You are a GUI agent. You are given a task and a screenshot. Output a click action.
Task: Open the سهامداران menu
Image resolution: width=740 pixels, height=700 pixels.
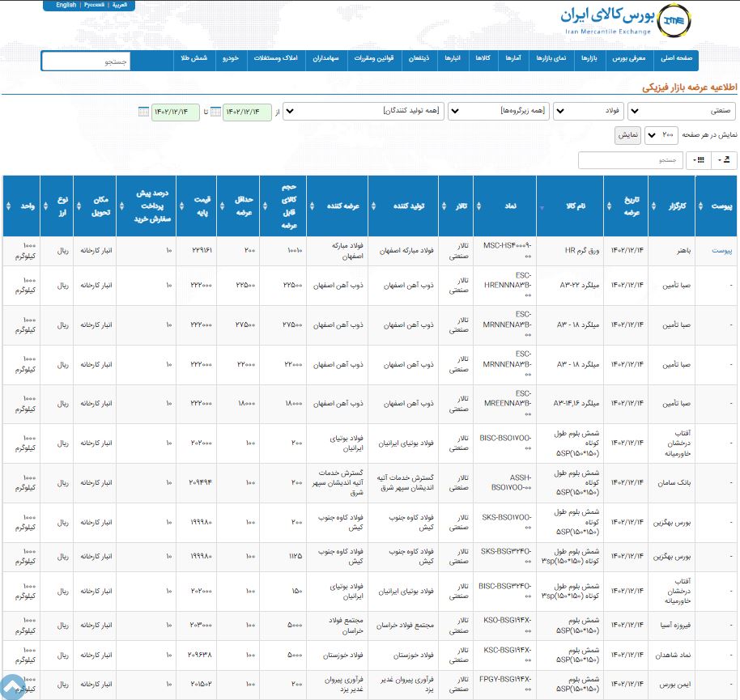click(x=325, y=58)
